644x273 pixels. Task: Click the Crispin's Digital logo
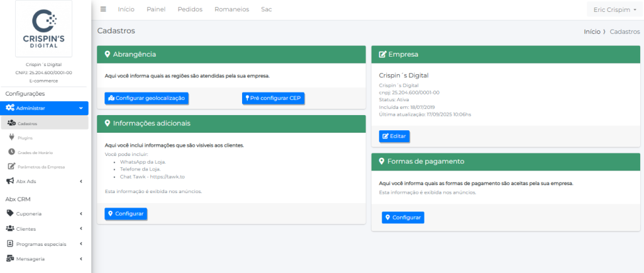point(43,28)
